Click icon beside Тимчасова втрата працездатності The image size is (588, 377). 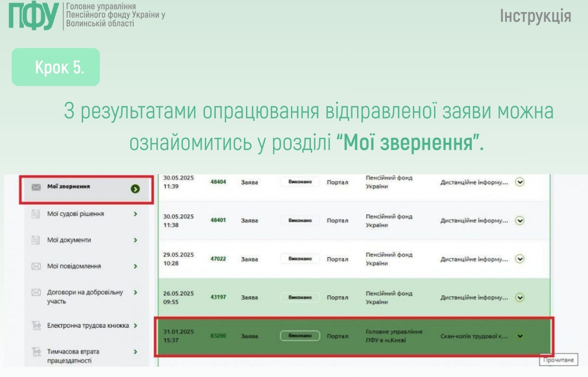point(36,352)
